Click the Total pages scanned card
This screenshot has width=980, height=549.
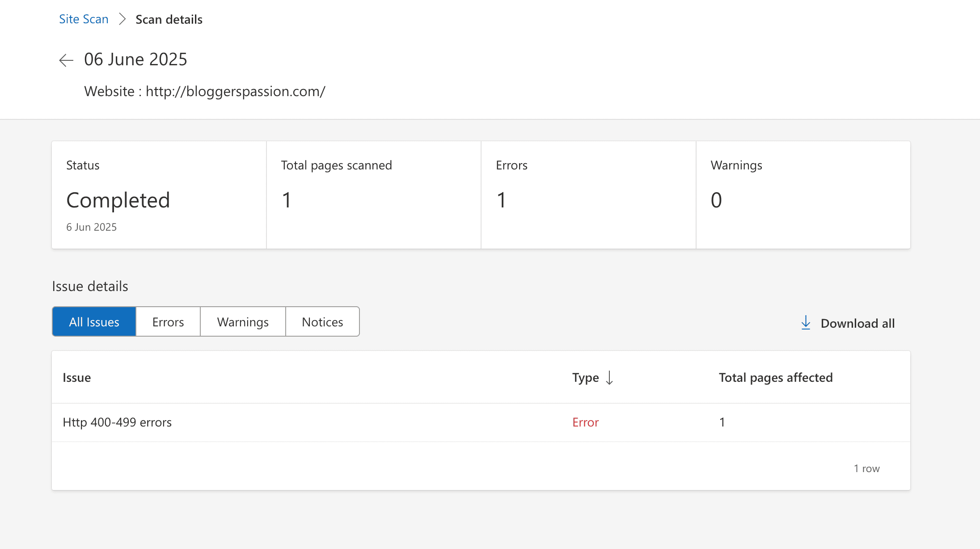373,195
